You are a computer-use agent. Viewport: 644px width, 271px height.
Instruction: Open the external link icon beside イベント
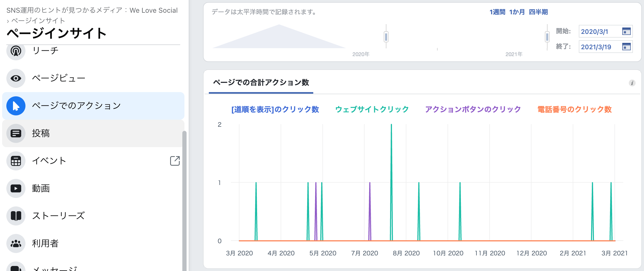pyautogui.click(x=175, y=161)
